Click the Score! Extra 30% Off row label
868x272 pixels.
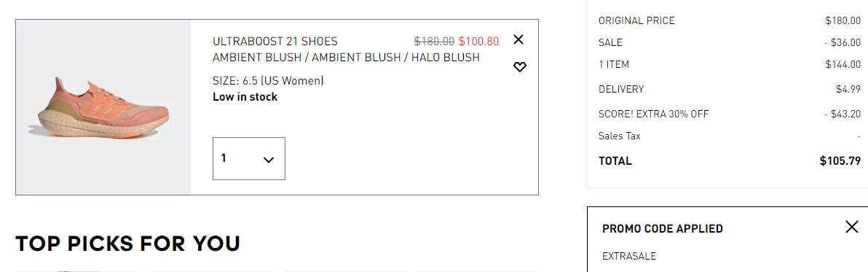[653, 114]
